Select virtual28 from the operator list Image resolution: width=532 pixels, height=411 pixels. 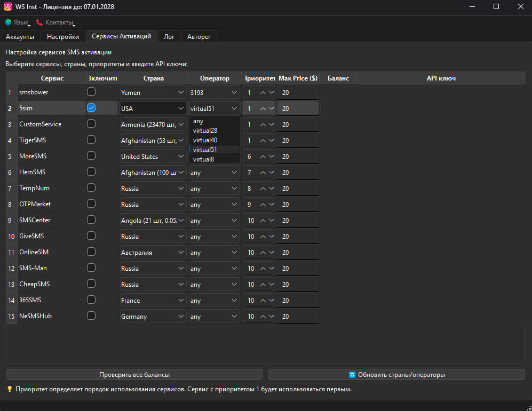pos(205,131)
